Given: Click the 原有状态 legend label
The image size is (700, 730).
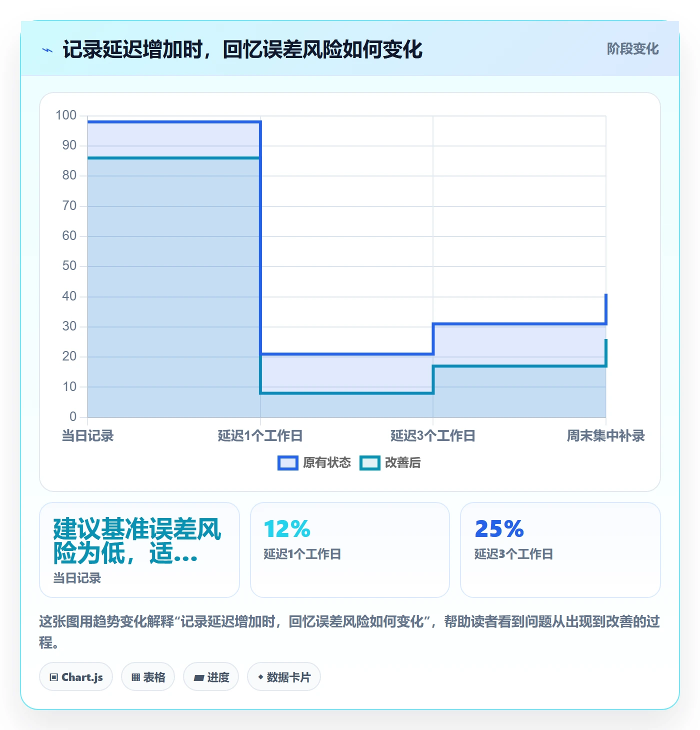Looking at the screenshot, I should [x=327, y=463].
